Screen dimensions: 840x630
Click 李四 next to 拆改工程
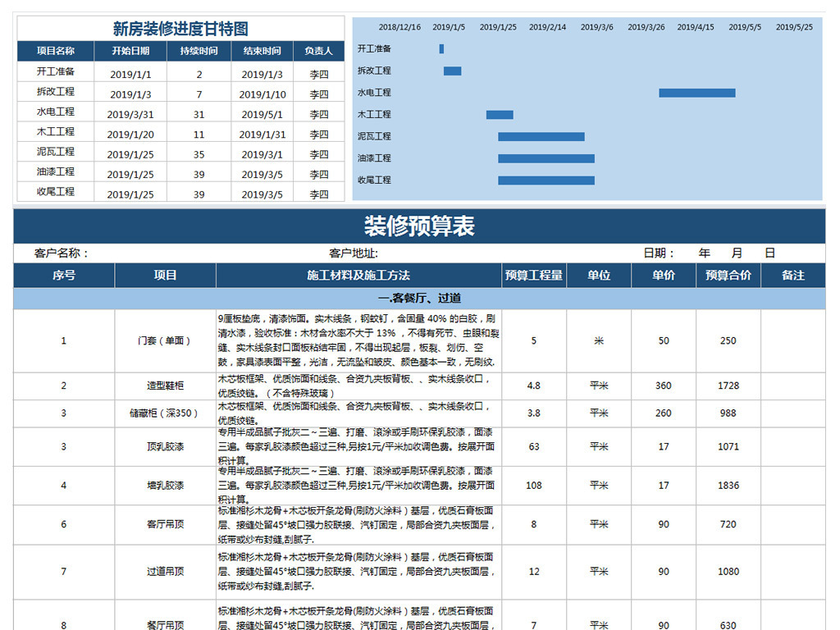point(318,93)
